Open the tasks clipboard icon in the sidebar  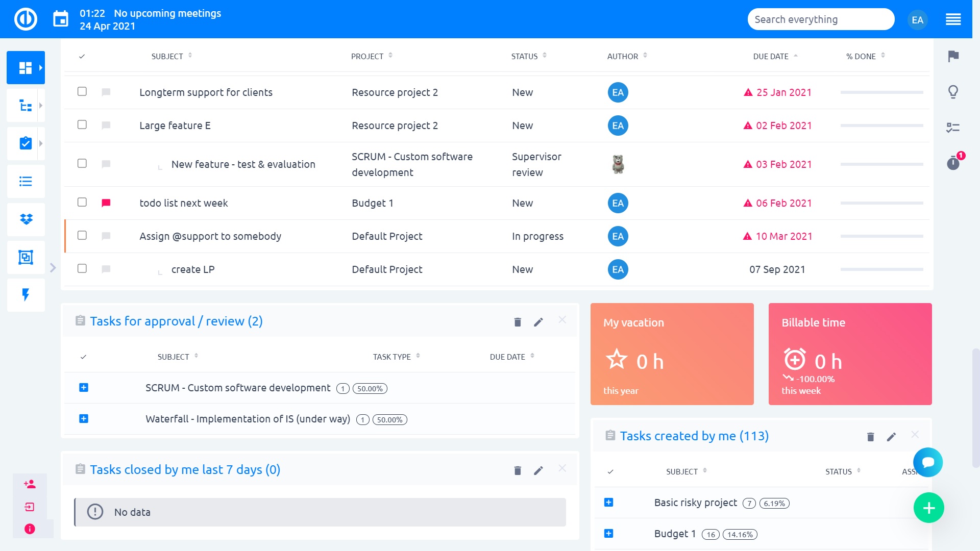point(24,143)
